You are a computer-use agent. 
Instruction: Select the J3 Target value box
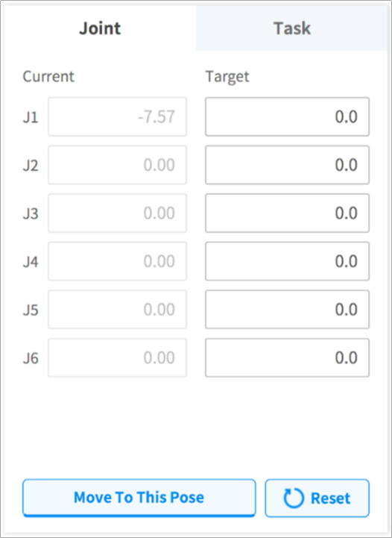point(287,213)
